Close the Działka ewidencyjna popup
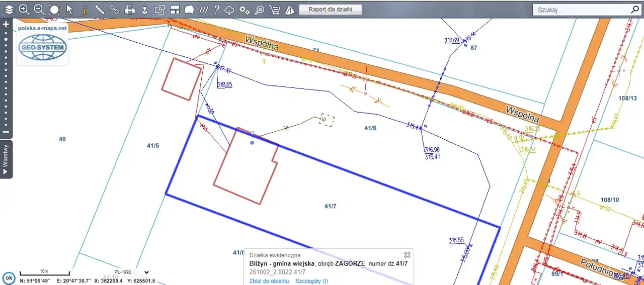Viewport: 644px width, 285px height. [408, 255]
